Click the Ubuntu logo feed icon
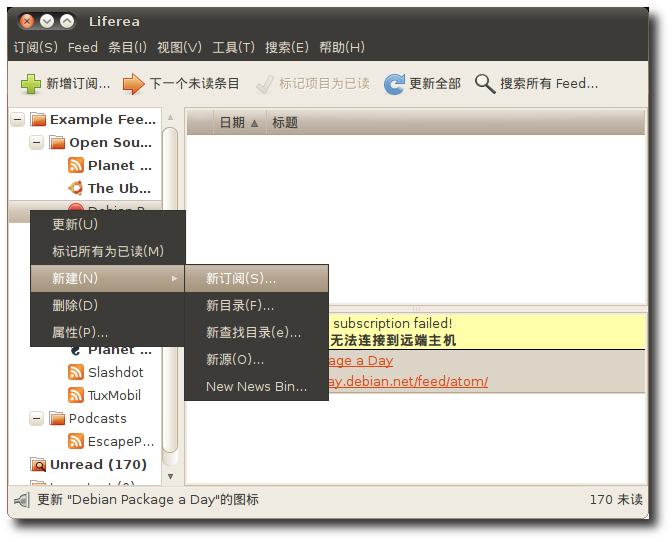 (x=76, y=188)
